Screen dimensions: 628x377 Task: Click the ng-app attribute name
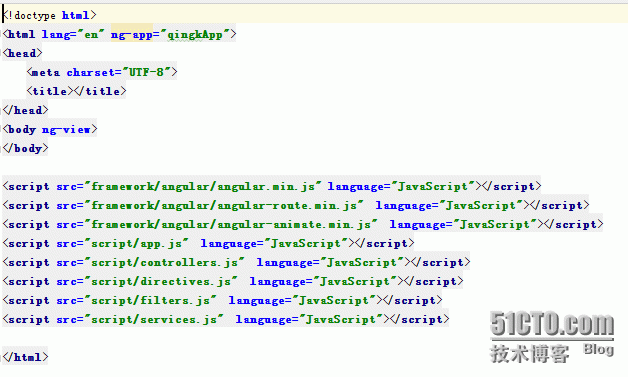pyautogui.click(x=132, y=34)
